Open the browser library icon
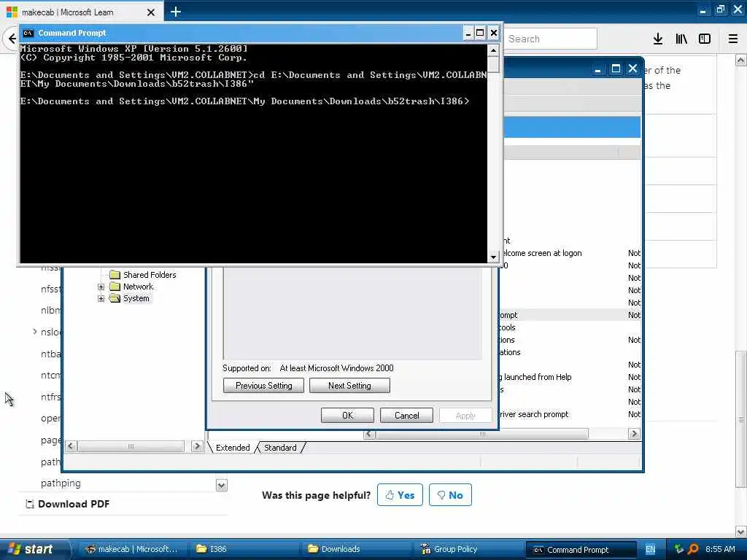Image resolution: width=747 pixels, height=560 pixels. pos(681,39)
